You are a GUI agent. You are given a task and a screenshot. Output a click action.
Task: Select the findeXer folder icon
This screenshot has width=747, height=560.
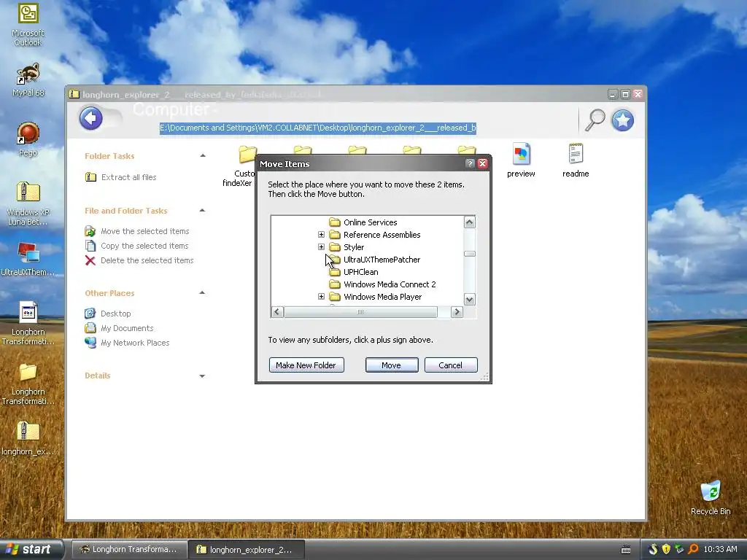tap(247, 155)
